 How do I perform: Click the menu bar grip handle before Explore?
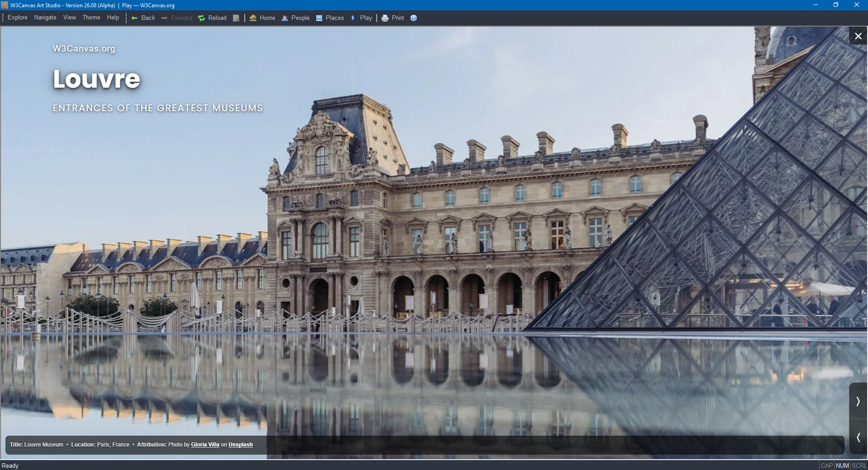(x=3, y=18)
